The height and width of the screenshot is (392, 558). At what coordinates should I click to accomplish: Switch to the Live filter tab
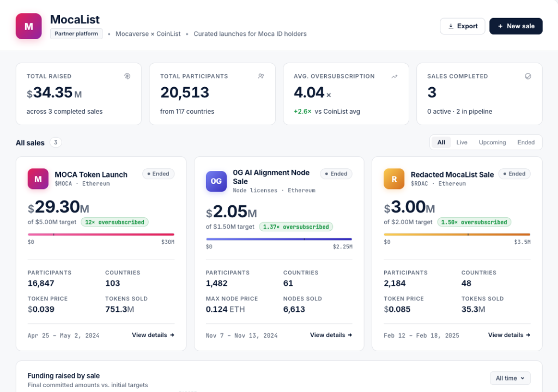[x=462, y=142]
